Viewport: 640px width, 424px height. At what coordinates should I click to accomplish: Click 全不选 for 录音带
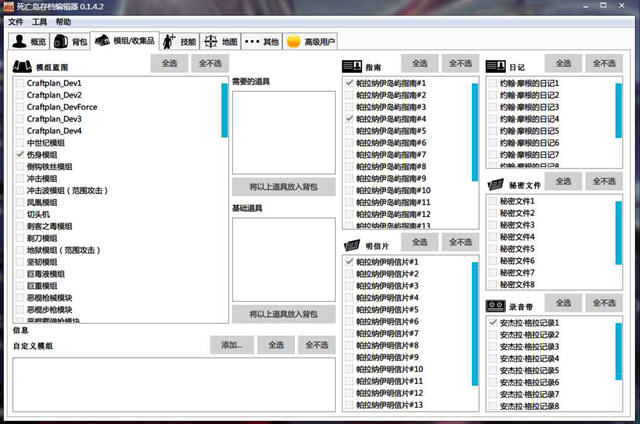click(604, 303)
